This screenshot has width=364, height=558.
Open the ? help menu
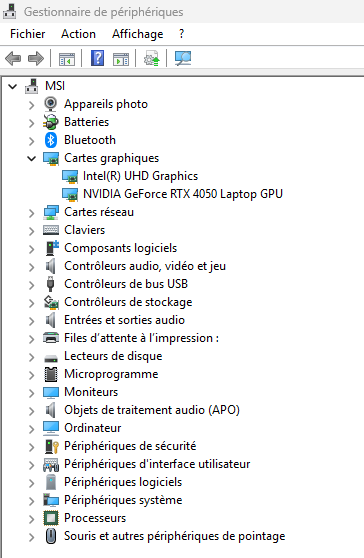(x=181, y=34)
